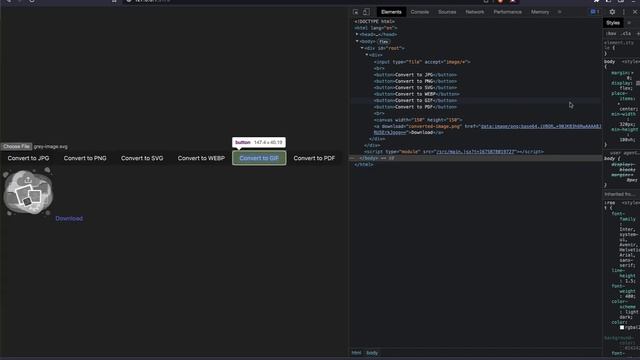This screenshot has height=360, width=640.
Task: Open the flexbox editor icon beside display
Action: 638,83
